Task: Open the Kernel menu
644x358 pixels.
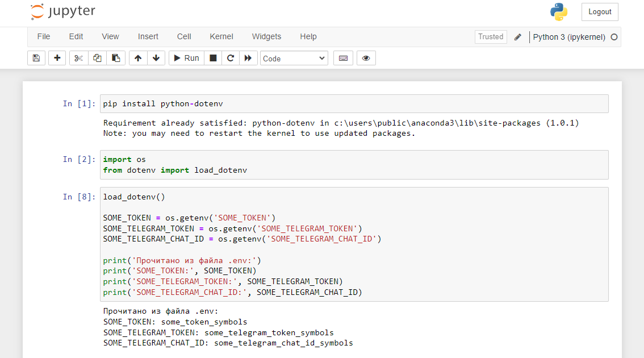Action: [221, 36]
